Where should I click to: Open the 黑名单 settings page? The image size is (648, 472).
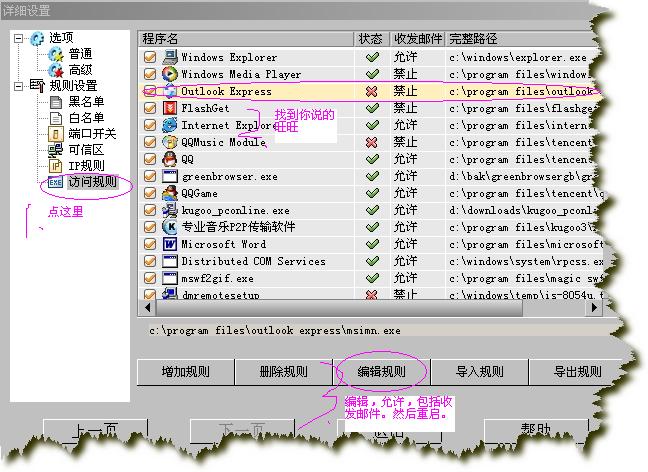click(x=86, y=102)
